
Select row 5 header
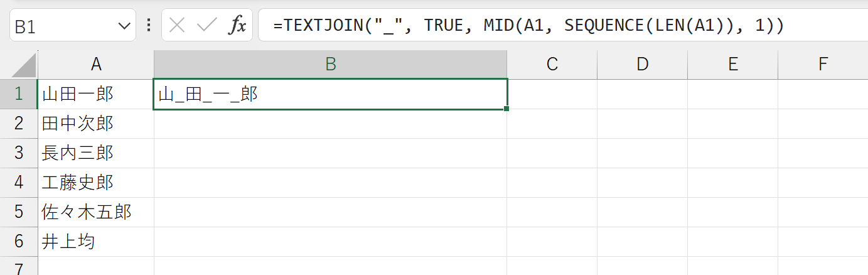click(19, 212)
